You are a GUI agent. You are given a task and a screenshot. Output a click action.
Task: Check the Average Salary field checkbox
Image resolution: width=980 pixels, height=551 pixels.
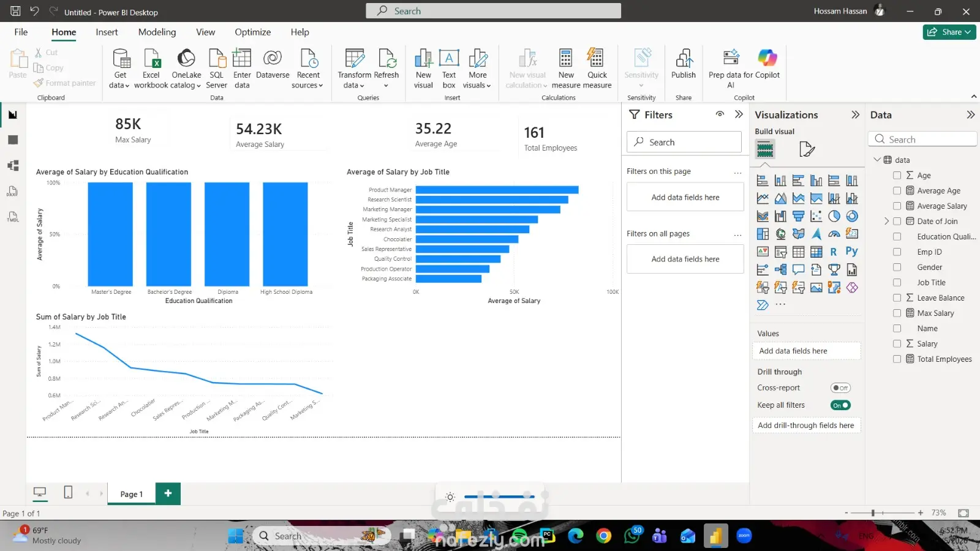point(897,206)
